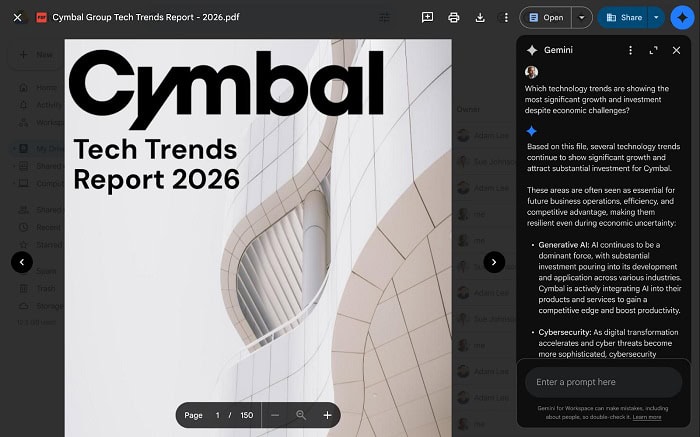
Task: Go to the previous page arrow
Action: pyautogui.click(x=22, y=262)
